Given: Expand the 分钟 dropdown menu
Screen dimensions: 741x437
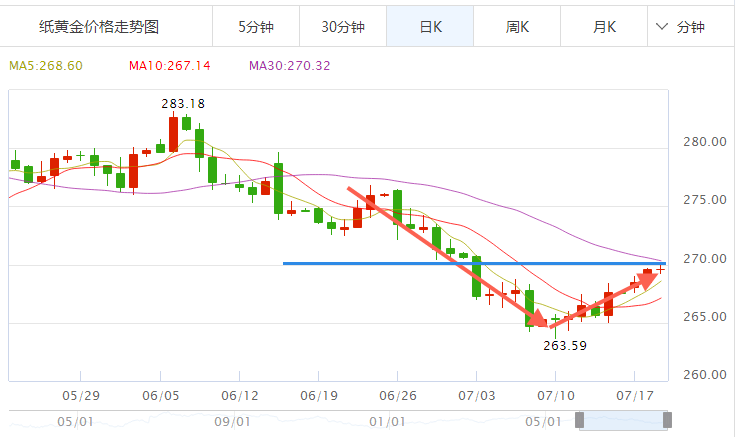Looking at the screenshot, I should point(690,27).
